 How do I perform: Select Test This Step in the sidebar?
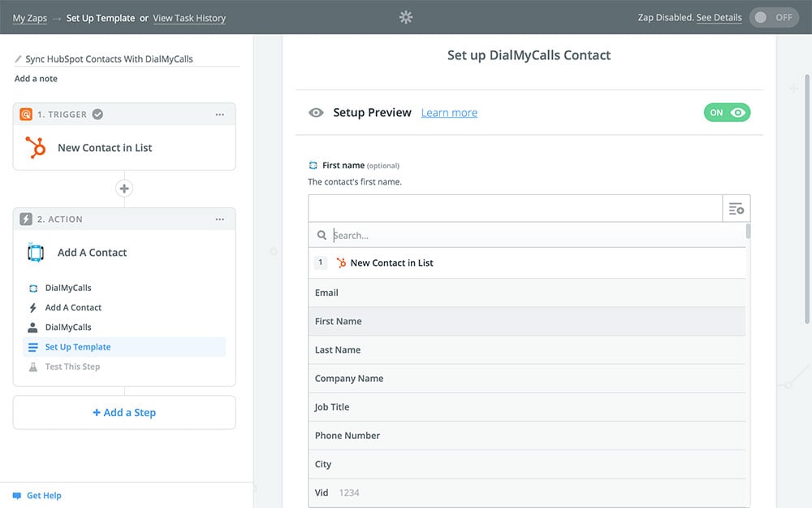72,367
